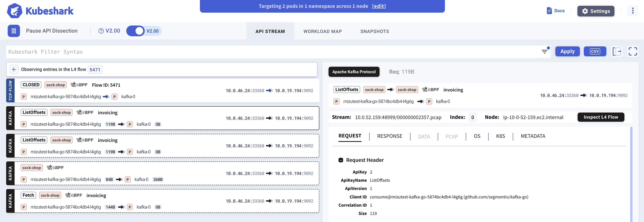Switch to the WORKLOAD MAP tab

(x=322, y=31)
